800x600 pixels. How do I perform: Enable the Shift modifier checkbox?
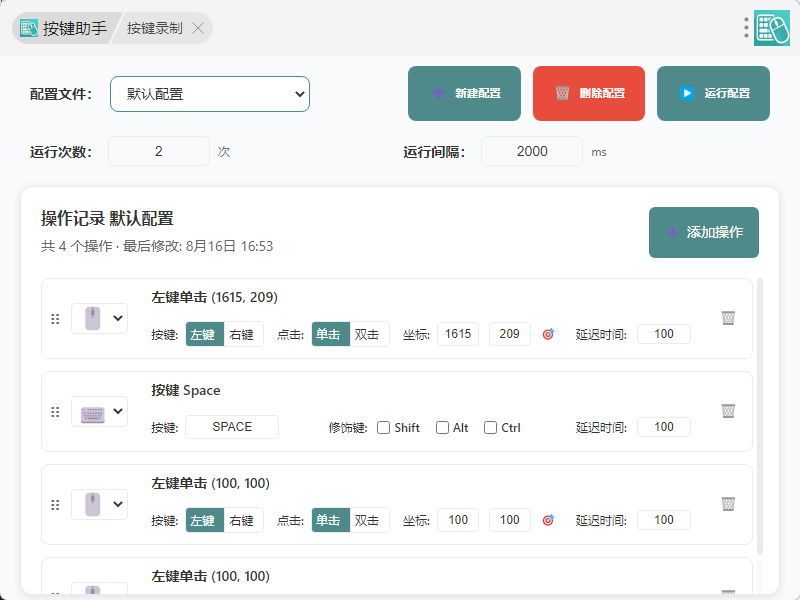tap(383, 428)
